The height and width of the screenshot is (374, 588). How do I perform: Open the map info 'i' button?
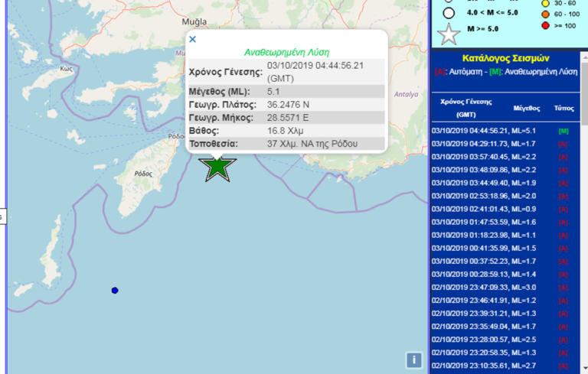coord(413,359)
